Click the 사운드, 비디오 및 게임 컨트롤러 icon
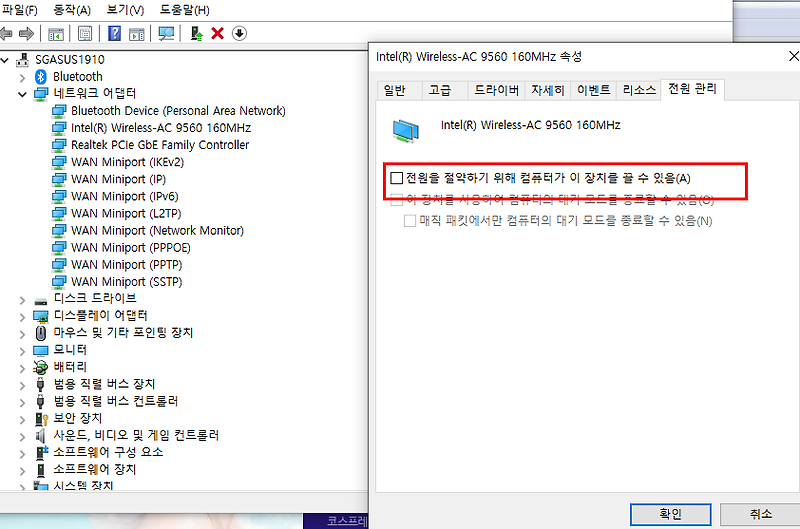Image resolution: width=800 pixels, height=529 pixels. [x=41, y=436]
